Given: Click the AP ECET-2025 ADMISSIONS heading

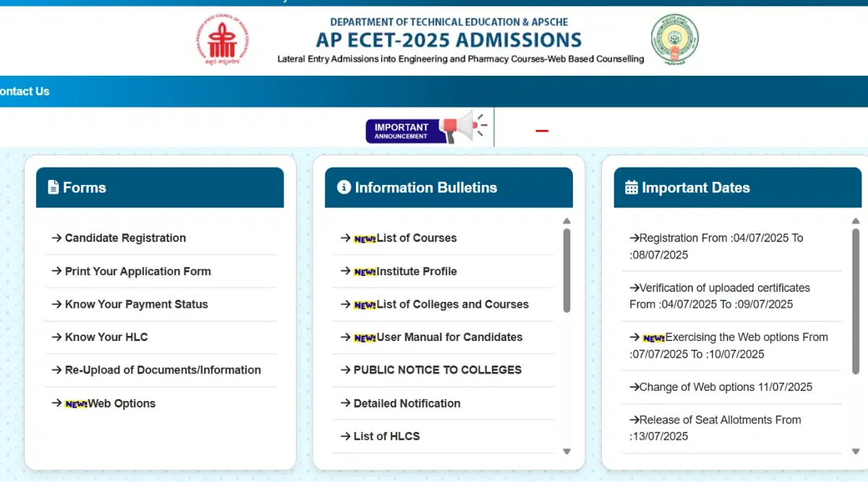Looking at the screenshot, I should [x=449, y=40].
